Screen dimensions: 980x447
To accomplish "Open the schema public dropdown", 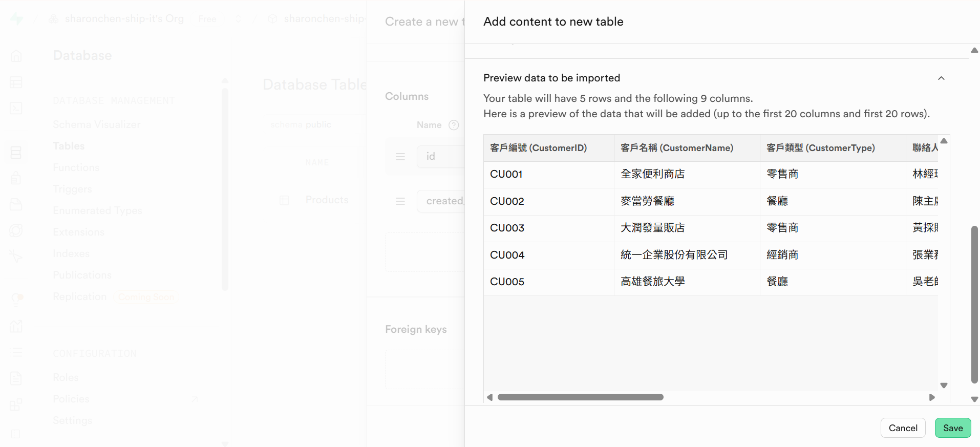I will click(301, 125).
